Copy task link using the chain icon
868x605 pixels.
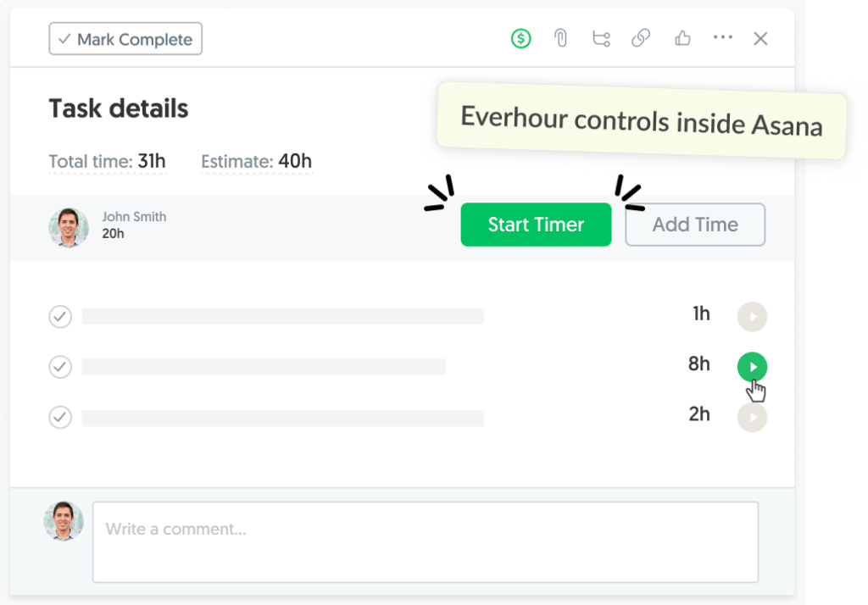[641, 38]
